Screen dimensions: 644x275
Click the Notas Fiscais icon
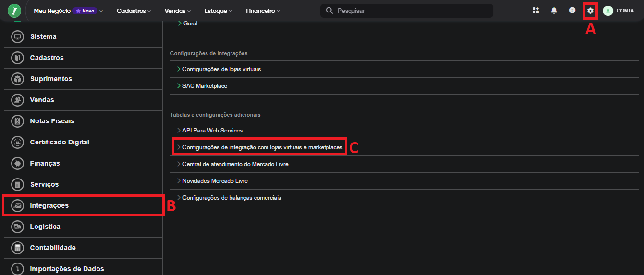(x=17, y=121)
